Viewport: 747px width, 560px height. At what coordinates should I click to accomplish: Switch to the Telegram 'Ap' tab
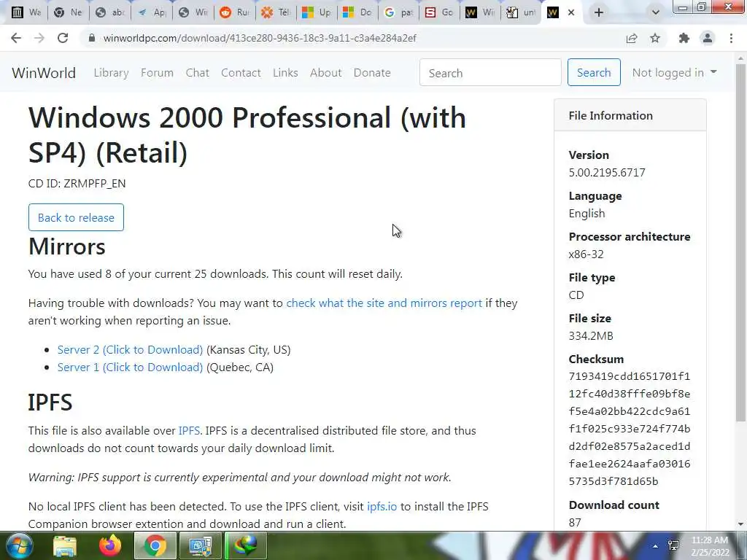coord(152,12)
